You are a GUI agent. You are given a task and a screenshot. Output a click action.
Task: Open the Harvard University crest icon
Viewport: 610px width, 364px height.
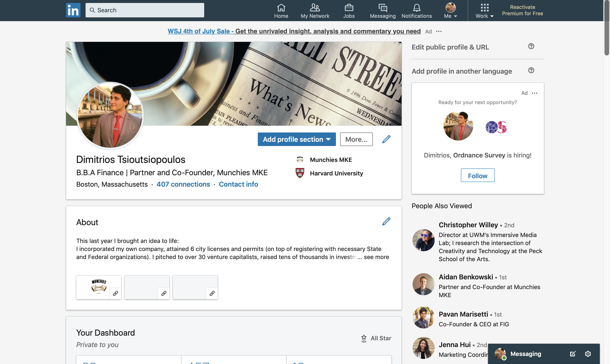[300, 173]
